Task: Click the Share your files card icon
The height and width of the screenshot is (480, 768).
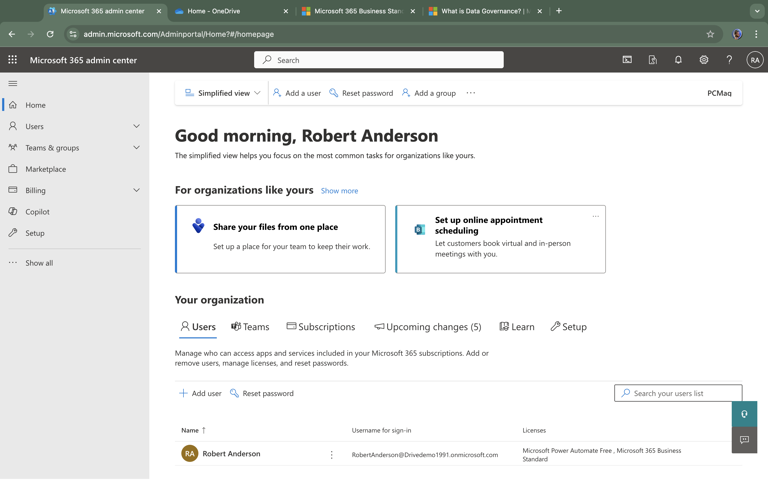Action: (198, 225)
